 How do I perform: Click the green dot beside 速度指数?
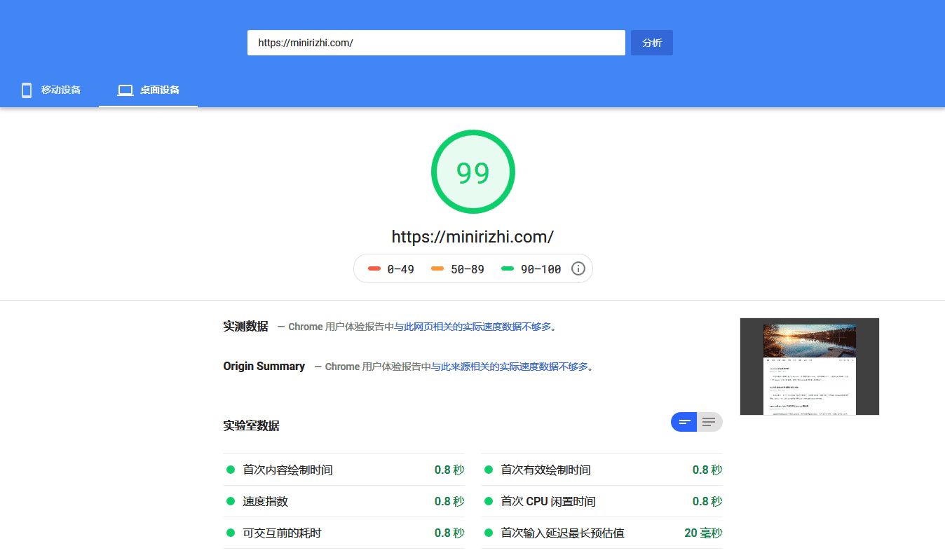click(231, 501)
